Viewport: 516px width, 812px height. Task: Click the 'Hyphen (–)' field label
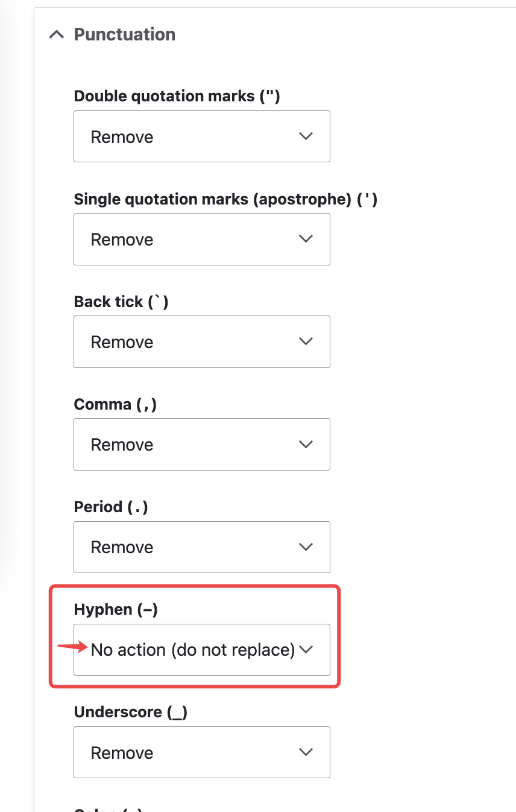116,609
